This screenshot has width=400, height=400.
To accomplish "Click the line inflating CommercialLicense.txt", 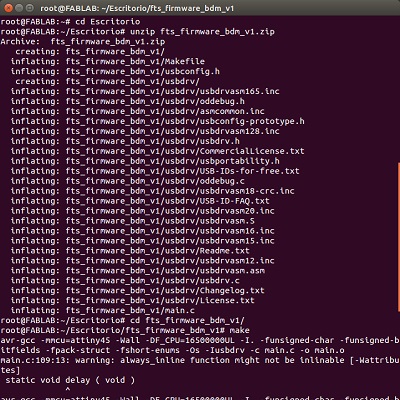I will tap(158, 152).
